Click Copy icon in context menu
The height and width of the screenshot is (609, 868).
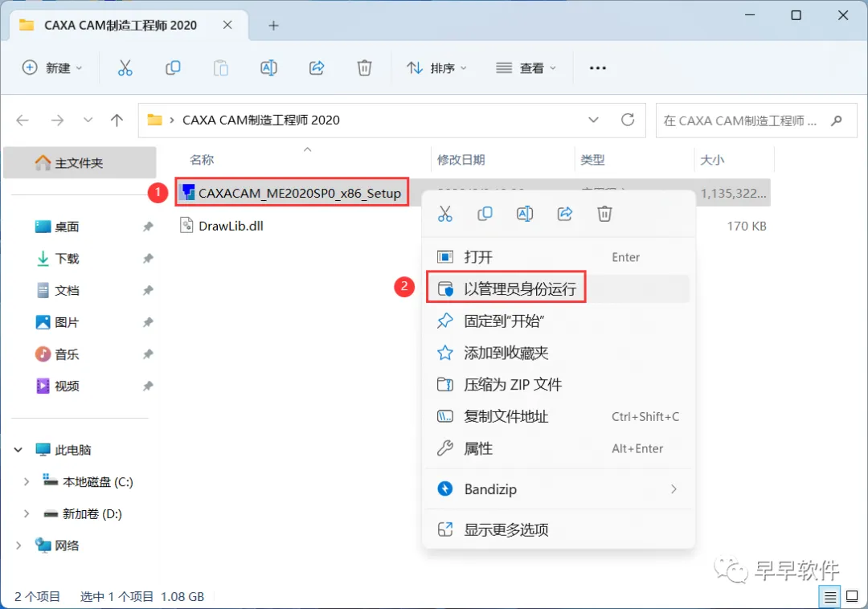pyautogui.click(x=485, y=214)
